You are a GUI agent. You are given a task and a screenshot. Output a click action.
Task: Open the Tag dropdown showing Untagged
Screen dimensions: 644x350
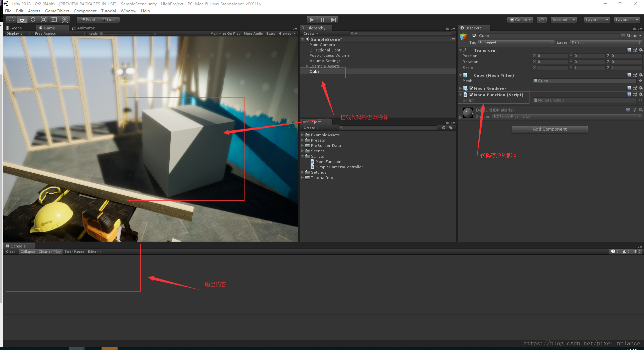[x=516, y=42]
